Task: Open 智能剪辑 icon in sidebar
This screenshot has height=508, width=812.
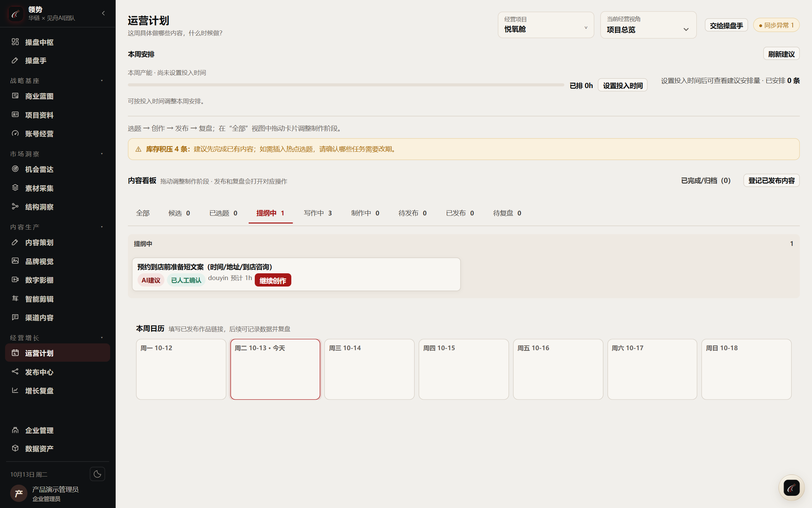Action: (15, 299)
